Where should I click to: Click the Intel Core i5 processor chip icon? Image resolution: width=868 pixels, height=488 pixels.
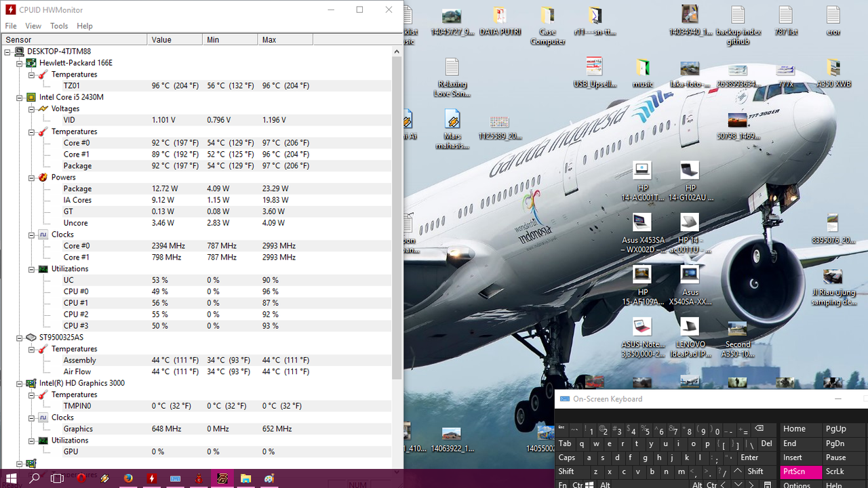[31, 97]
